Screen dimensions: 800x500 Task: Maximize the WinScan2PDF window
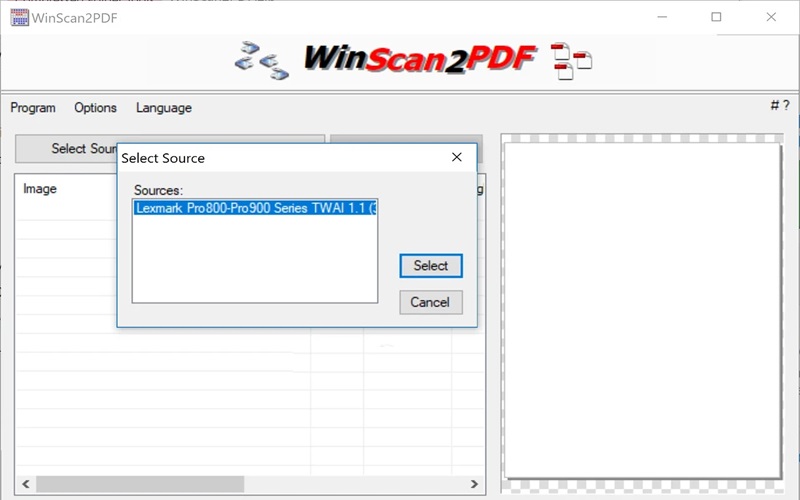(x=716, y=17)
